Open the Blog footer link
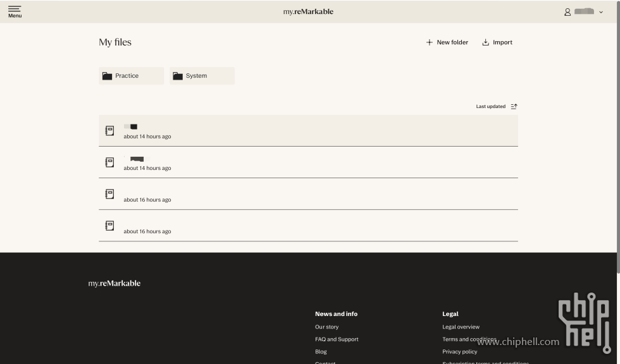620x364 pixels. click(321, 351)
